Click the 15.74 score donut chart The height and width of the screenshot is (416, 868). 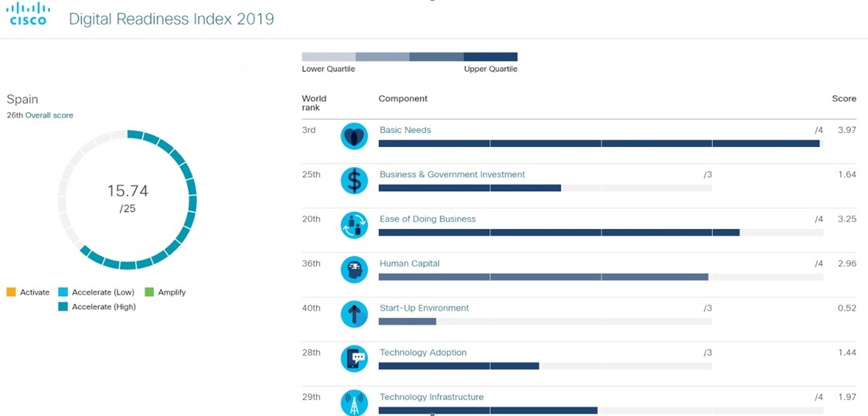[128, 199]
